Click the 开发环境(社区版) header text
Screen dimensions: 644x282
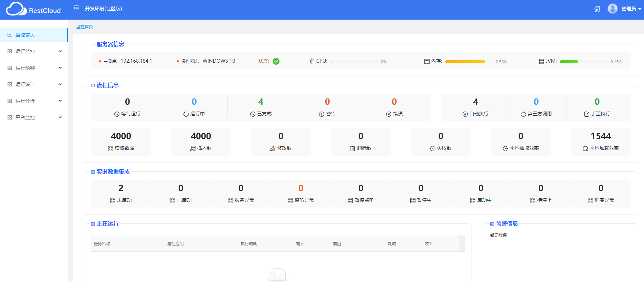pos(103,9)
